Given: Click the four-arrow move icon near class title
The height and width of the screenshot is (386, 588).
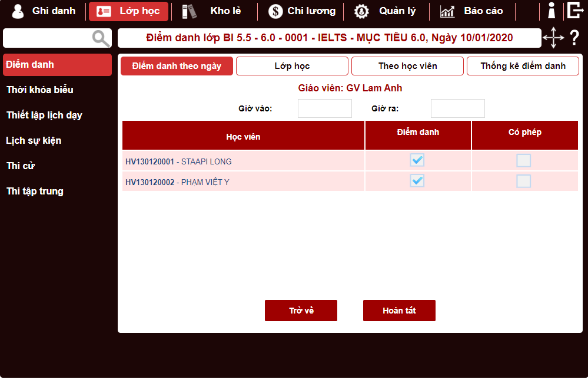Looking at the screenshot, I should (553, 38).
